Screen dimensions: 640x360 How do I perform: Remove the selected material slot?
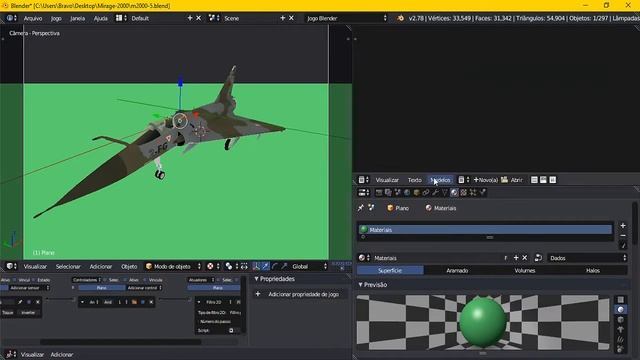(x=623, y=236)
